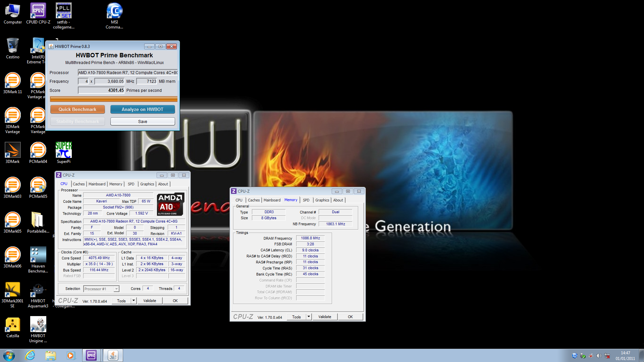Launch Heaven Benchmark shortcut
The image size is (644, 362).
(x=38, y=260)
